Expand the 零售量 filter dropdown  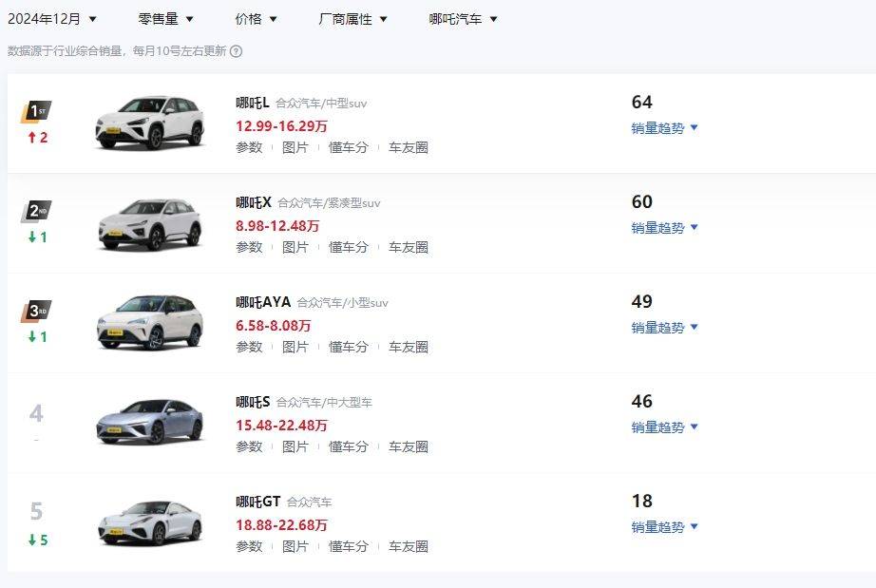pos(165,19)
